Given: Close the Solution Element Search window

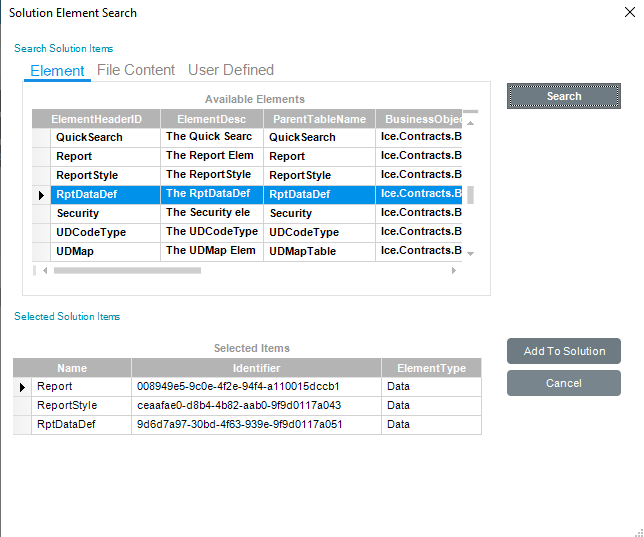Looking at the screenshot, I should (x=630, y=12).
